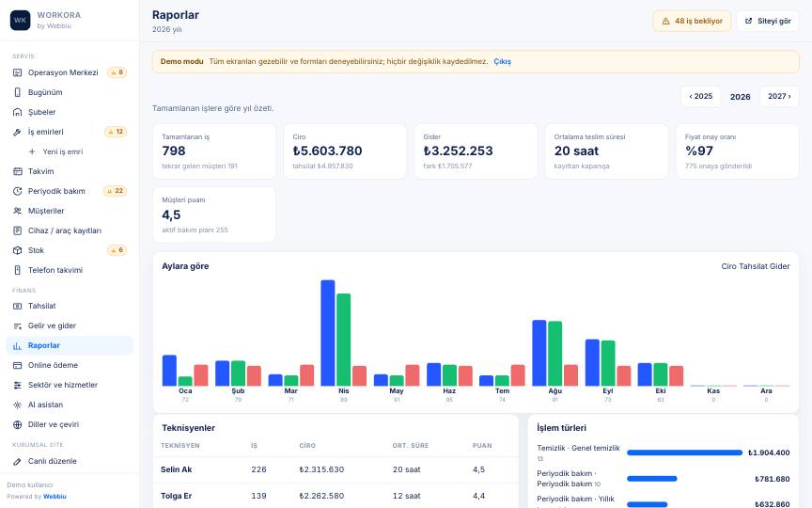
Task: Click the Tamamlanan iş 798 card
Action: click(214, 151)
